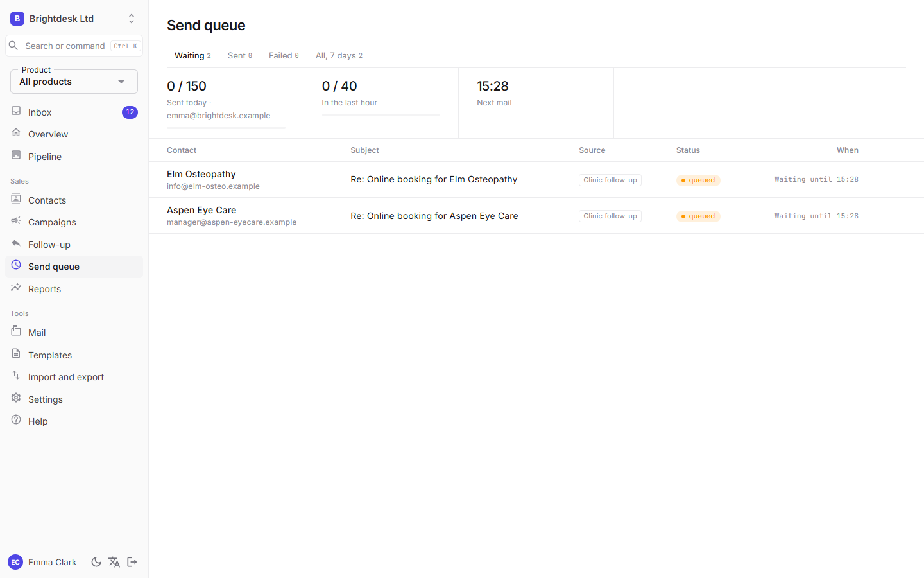Screen dimensions: 924x578
Task: Click the Mail icon under Tools
Action: [x=16, y=331]
